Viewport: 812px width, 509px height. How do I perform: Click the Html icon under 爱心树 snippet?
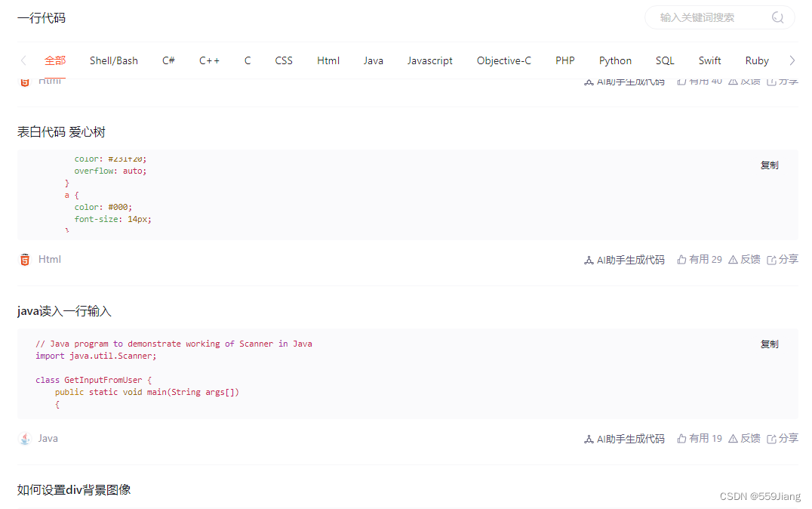click(25, 260)
